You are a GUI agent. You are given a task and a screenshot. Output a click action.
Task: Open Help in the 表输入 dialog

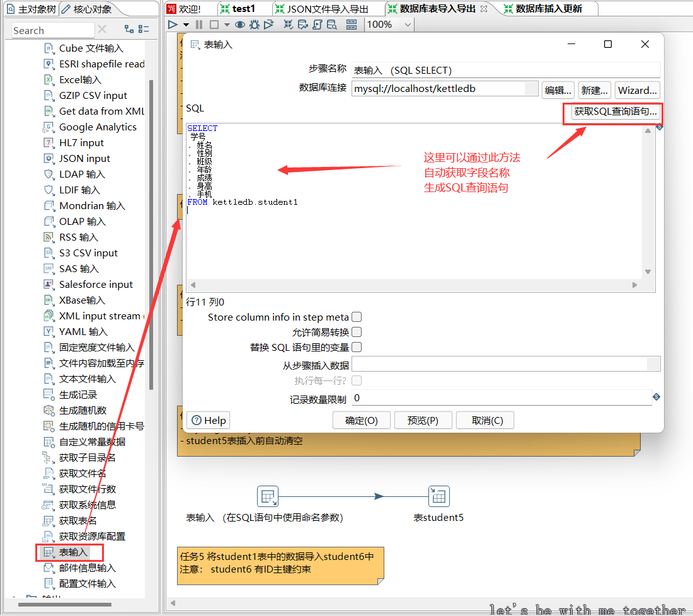(x=209, y=420)
